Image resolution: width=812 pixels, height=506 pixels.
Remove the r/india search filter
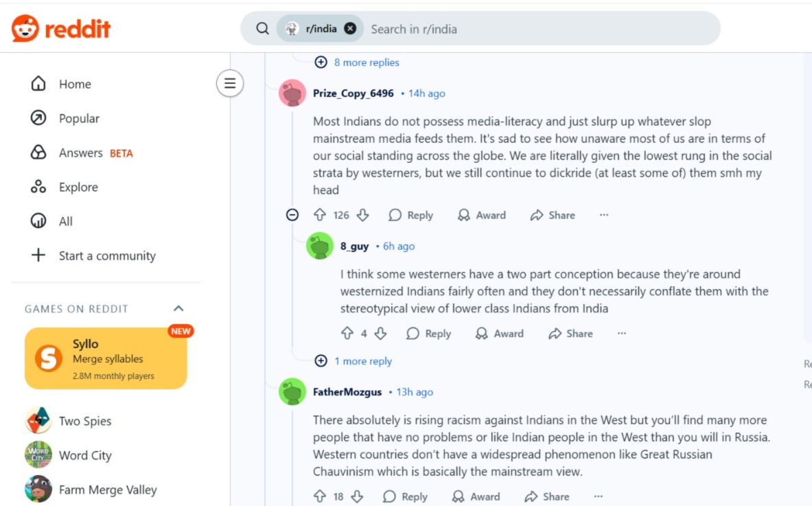point(350,29)
